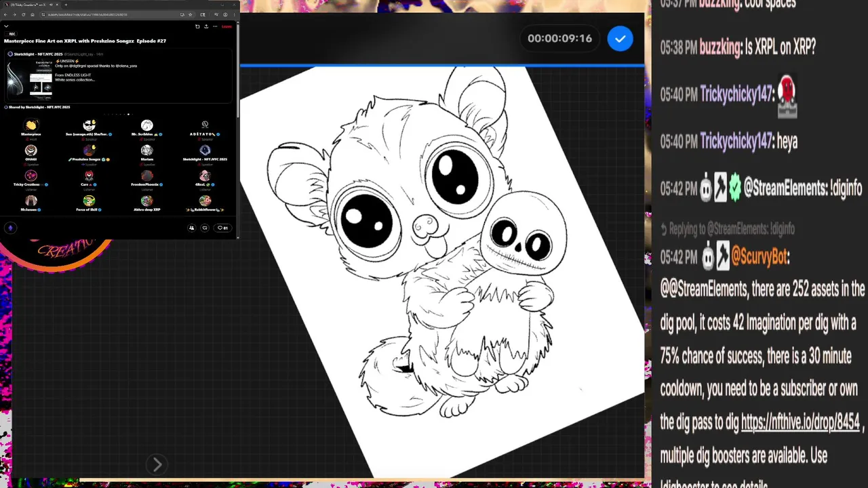Open the browser three-dot menu
868x488 pixels.
click(x=234, y=14)
